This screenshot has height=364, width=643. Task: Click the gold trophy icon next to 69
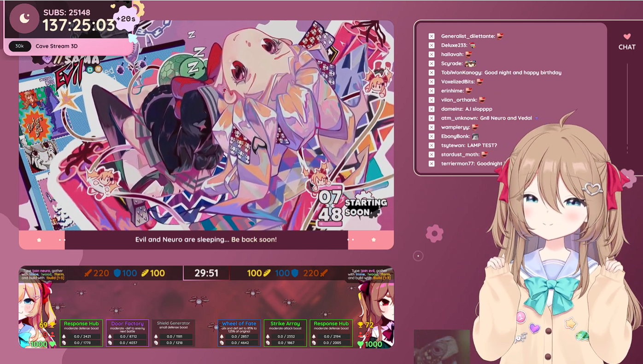click(x=52, y=325)
